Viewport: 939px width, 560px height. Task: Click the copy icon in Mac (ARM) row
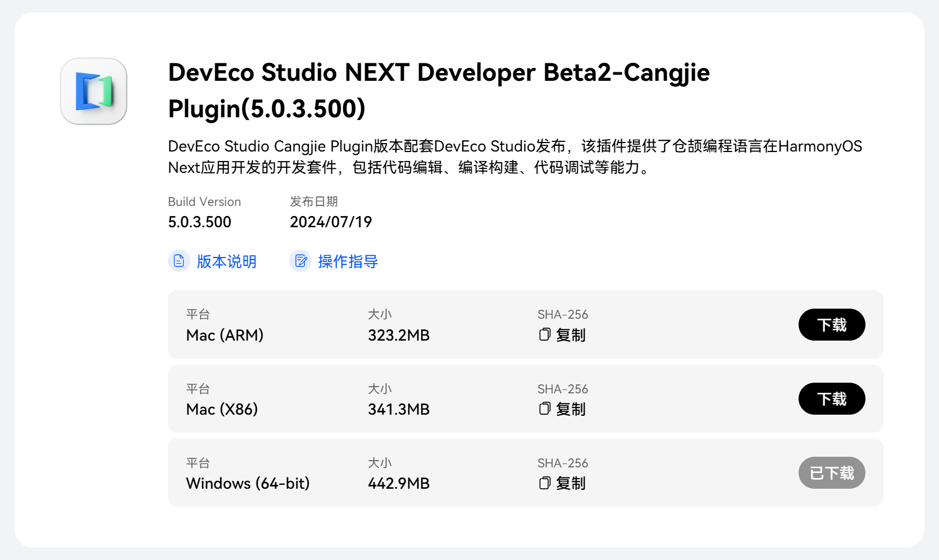point(544,334)
